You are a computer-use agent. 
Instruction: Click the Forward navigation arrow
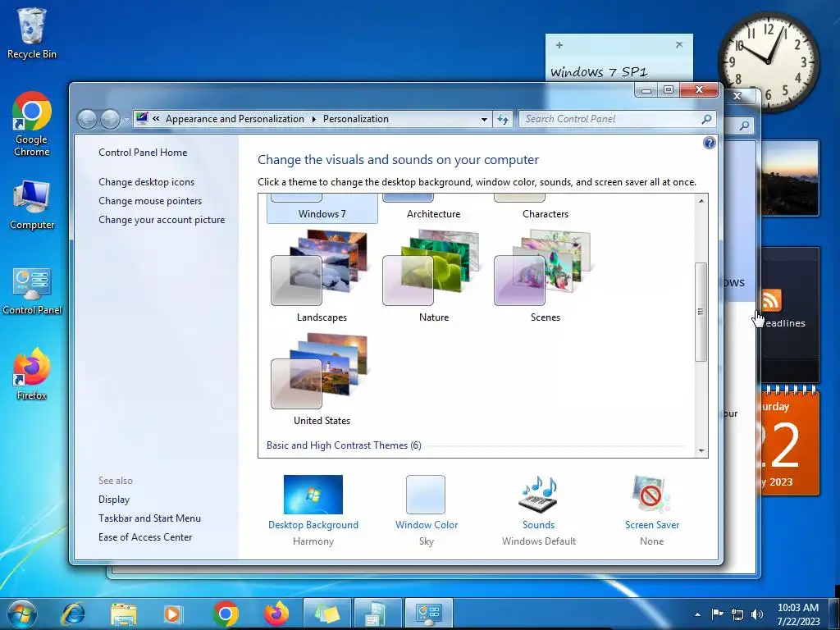pos(110,119)
